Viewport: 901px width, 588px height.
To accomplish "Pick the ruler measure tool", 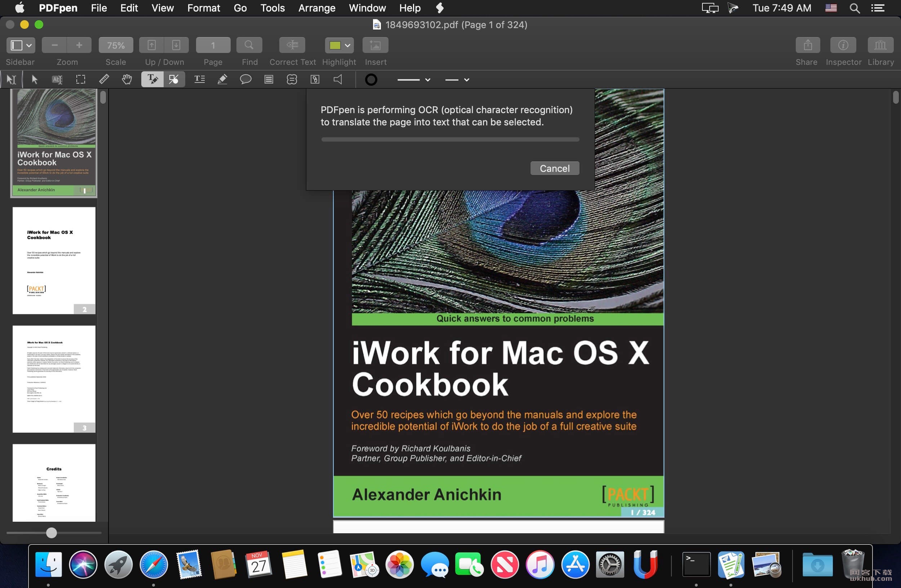I will (x=104, y=80).
